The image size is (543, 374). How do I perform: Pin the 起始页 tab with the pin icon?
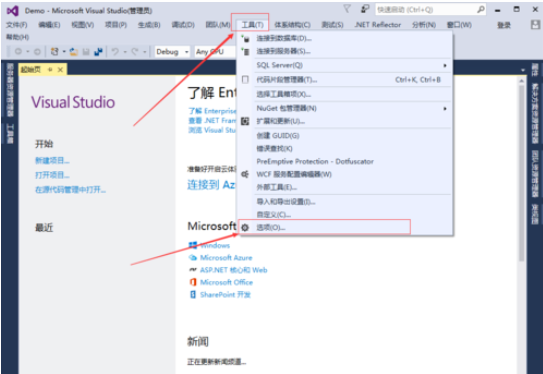click(x=50, y=70)
